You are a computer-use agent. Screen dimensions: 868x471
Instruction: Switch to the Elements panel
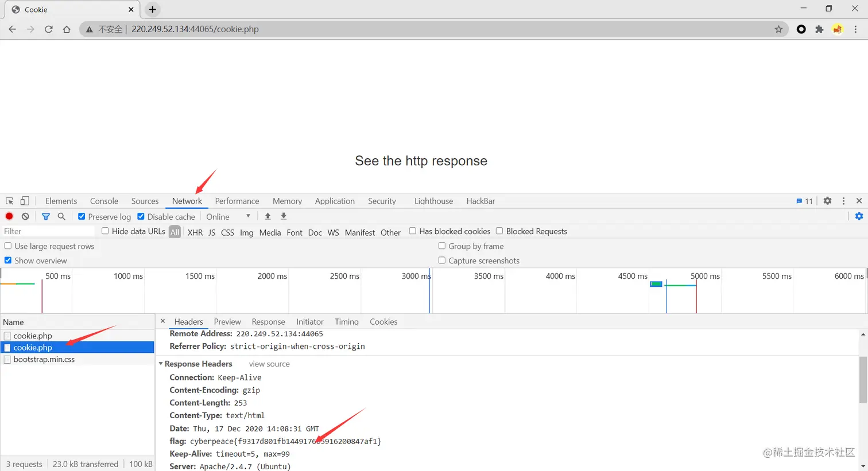pyautogui.click(x=61, y=201)
